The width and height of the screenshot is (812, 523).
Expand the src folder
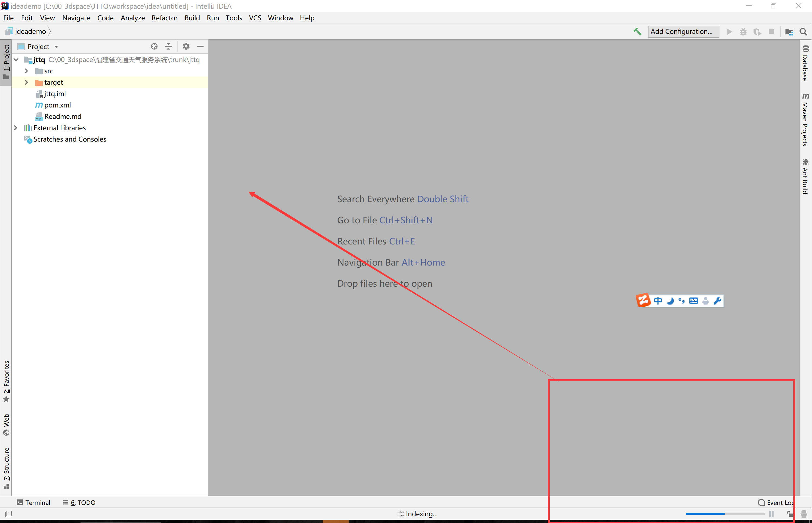27,71
